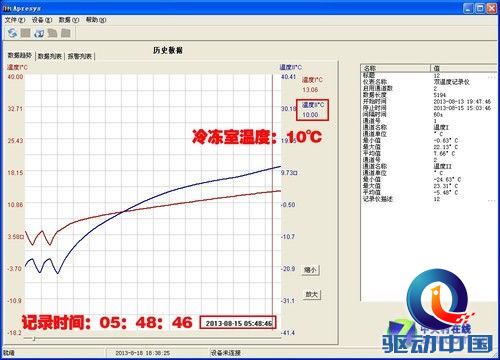The image size is (500, 360).
Task: Click the minimum value -0.63°C
Action: (446, 140)
